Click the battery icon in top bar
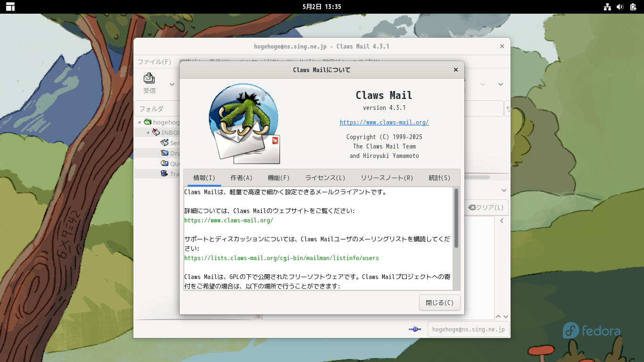Screen dimensions: 644x362 (x=633, y=7)
